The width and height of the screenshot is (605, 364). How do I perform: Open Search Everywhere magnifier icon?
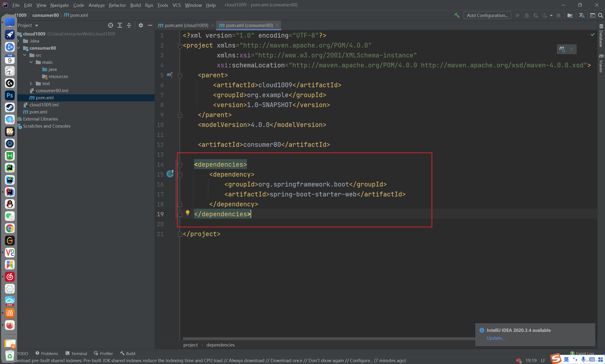pyautogui.click(x=601, y=15)
